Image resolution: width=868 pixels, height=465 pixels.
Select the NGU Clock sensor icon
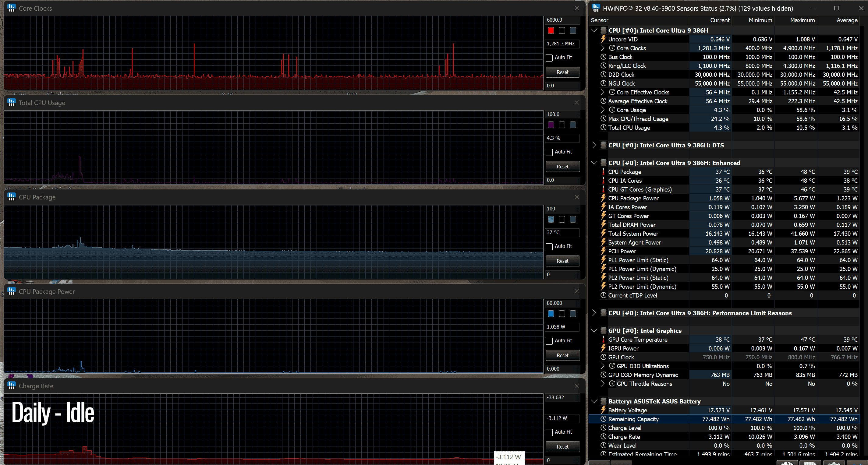pos(604,83)
